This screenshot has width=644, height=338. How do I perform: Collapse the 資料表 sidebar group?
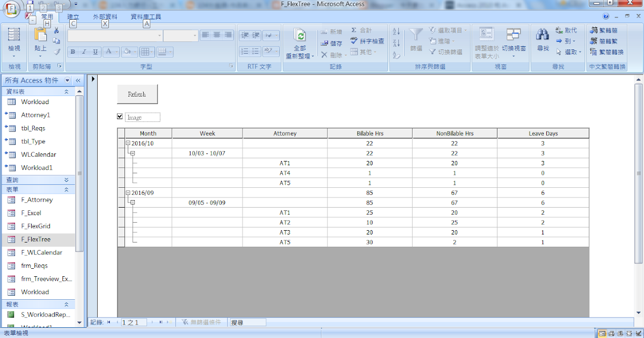point(67,91)
